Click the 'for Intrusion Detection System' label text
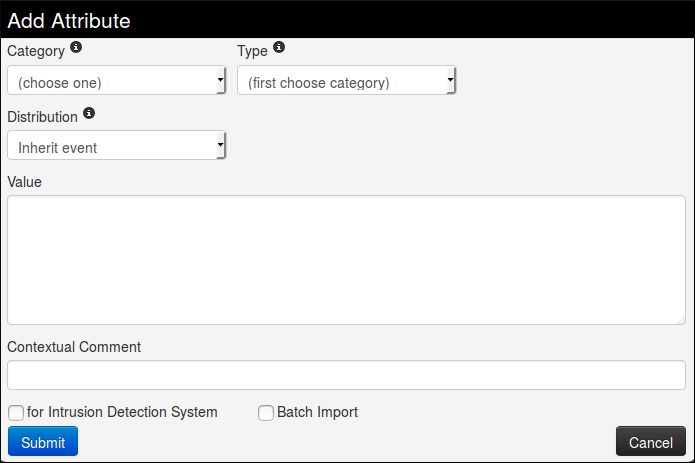The image size is (695, 463). (122, 412)
